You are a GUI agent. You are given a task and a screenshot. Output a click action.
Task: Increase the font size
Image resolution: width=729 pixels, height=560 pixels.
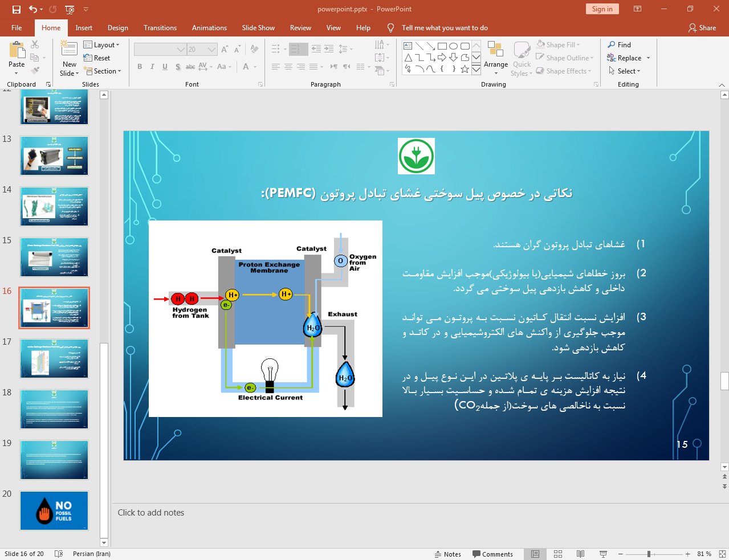(x=225, y=50)
